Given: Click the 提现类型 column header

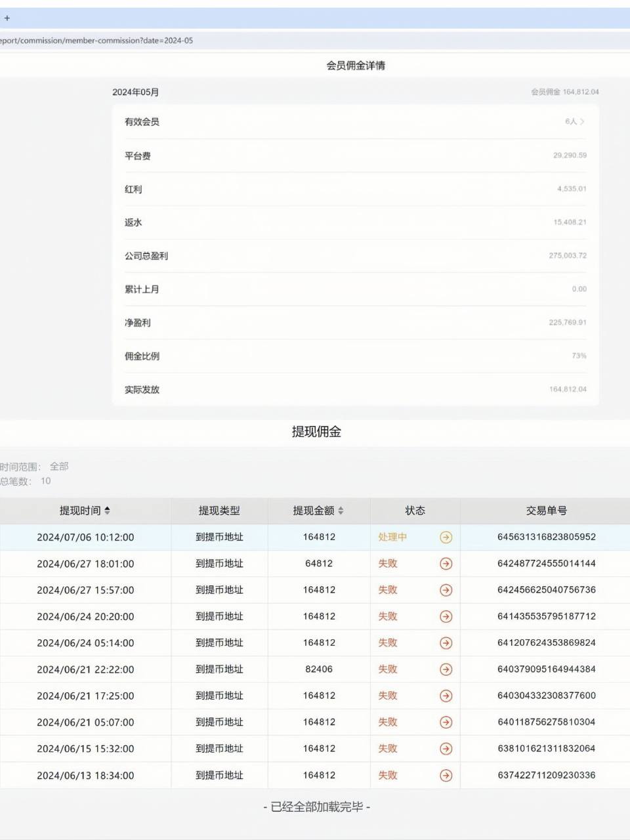Looking at the screenshot, I should [x=219, y=511].
